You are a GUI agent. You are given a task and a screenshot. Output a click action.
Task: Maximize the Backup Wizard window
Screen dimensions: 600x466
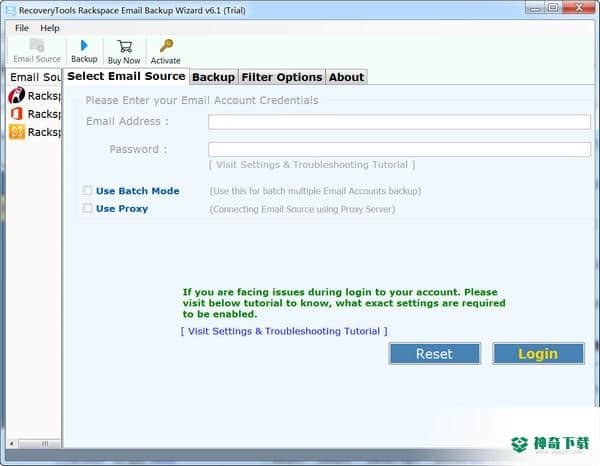[x=553, y=7]
